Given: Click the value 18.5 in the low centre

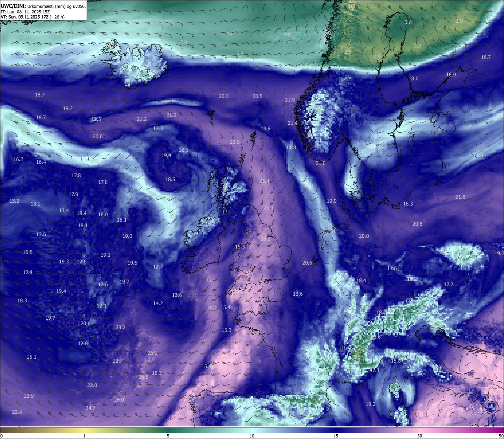Looking at the screenshot, I should [x=170, y=179].
